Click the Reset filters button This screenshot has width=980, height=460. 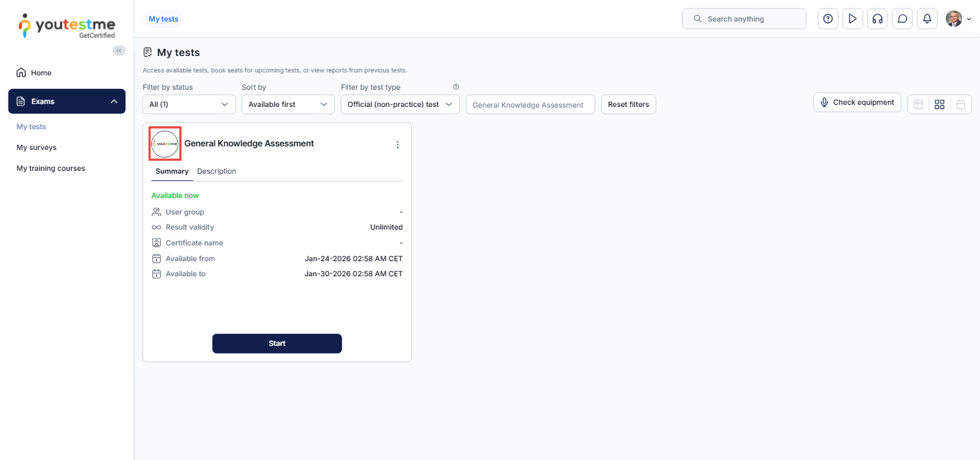(628, 104)
